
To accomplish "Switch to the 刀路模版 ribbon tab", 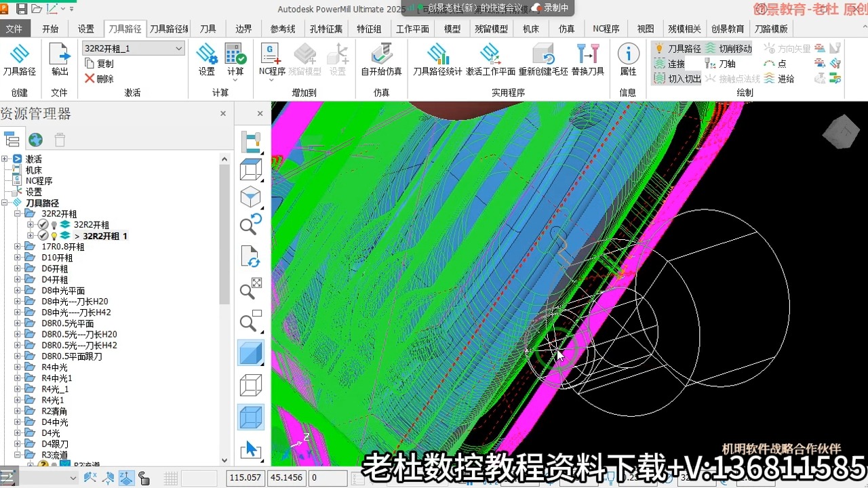I will point(771,29).
